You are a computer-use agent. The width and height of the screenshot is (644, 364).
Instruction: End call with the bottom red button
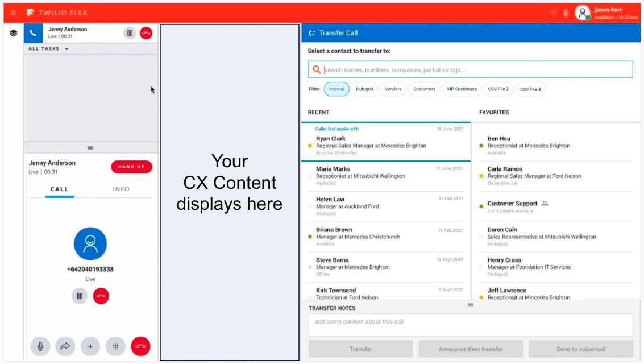coord(140,346)
